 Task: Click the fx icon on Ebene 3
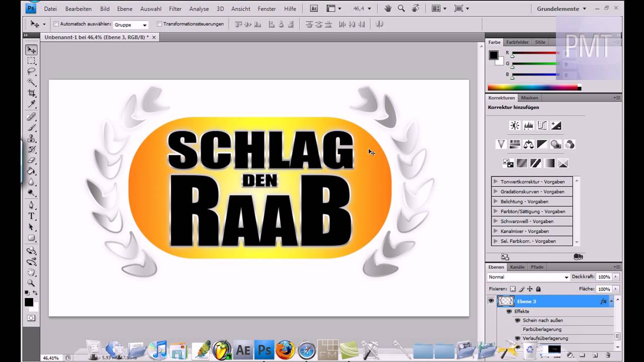(x=603, y=301)
